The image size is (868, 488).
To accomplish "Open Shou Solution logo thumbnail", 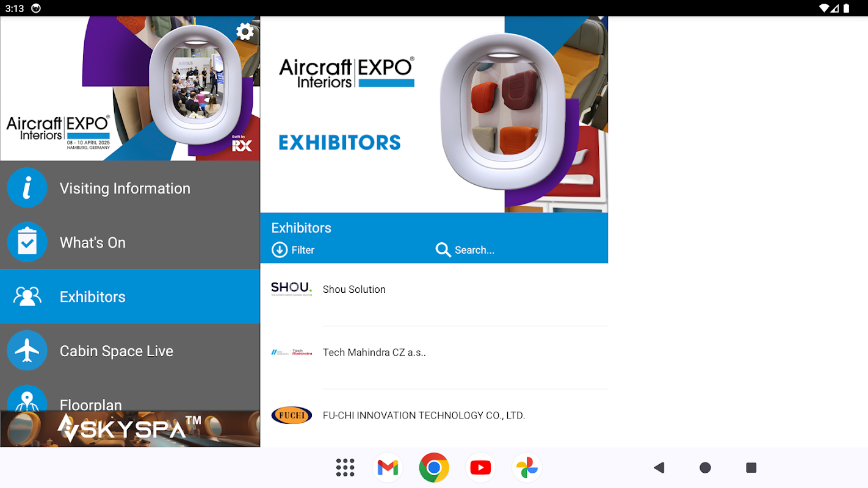I will point(291,289).
